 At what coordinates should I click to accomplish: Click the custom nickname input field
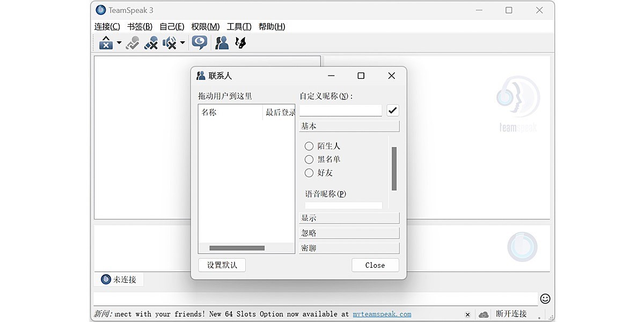pyautogui.click(x=340, y=111)
